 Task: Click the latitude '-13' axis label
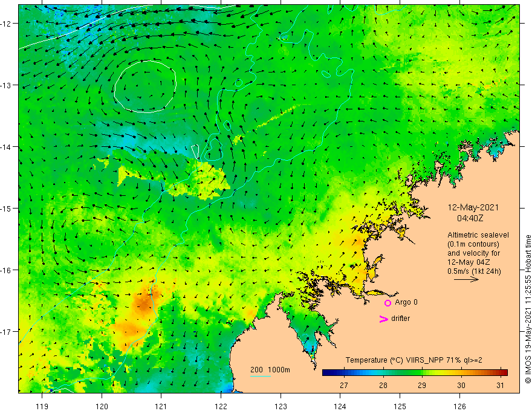(x=6, y=85)
